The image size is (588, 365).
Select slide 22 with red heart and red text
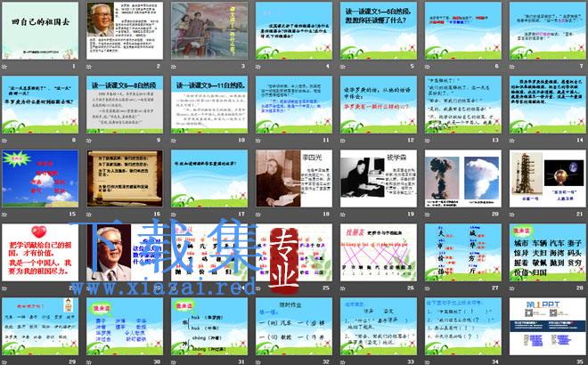point(40,253)
